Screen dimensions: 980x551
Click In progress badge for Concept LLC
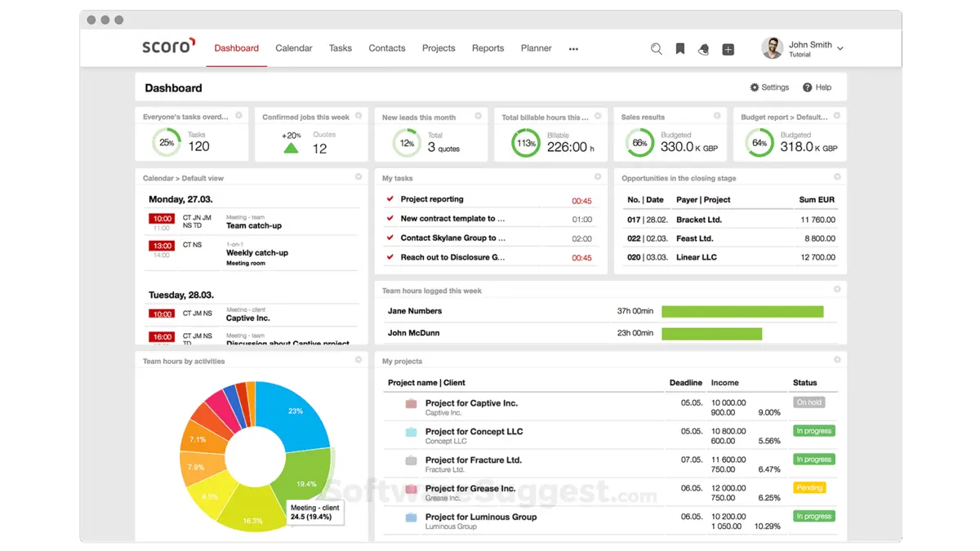(814, 431)
